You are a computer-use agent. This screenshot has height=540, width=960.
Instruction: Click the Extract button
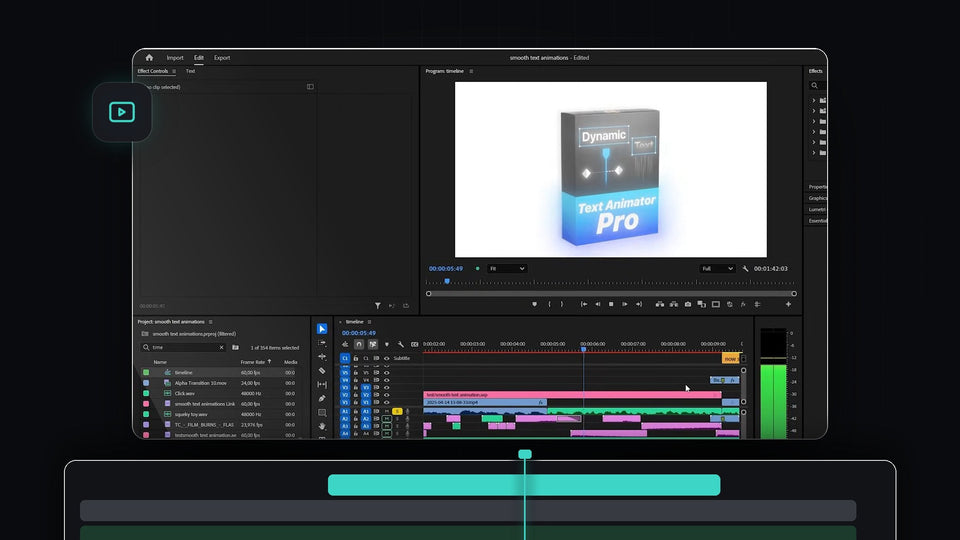click(x=673, y=304)
